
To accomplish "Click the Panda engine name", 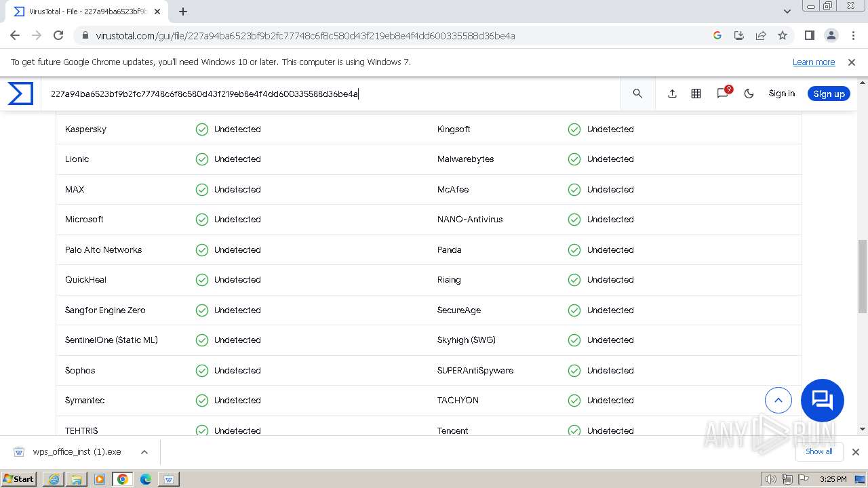I will tap(450, 250).
